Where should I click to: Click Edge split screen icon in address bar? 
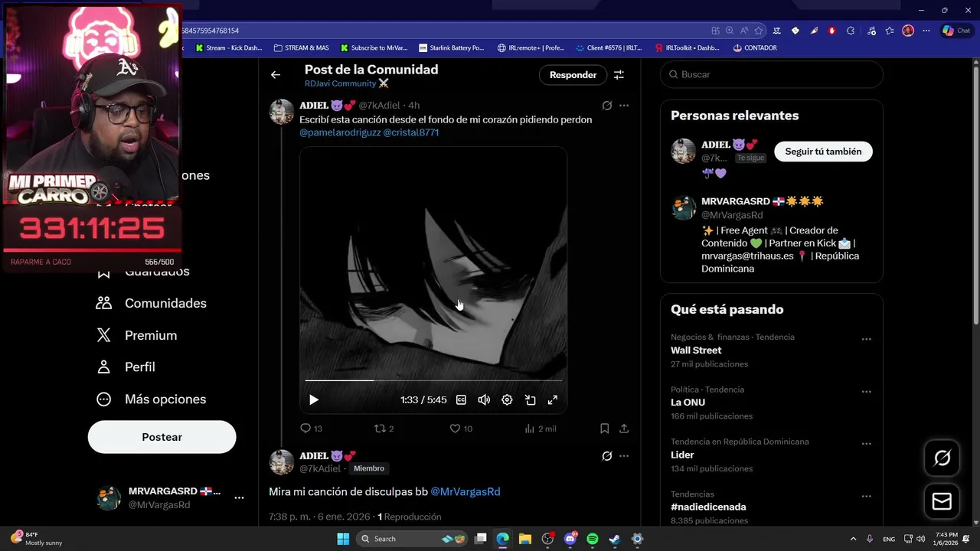715,31
